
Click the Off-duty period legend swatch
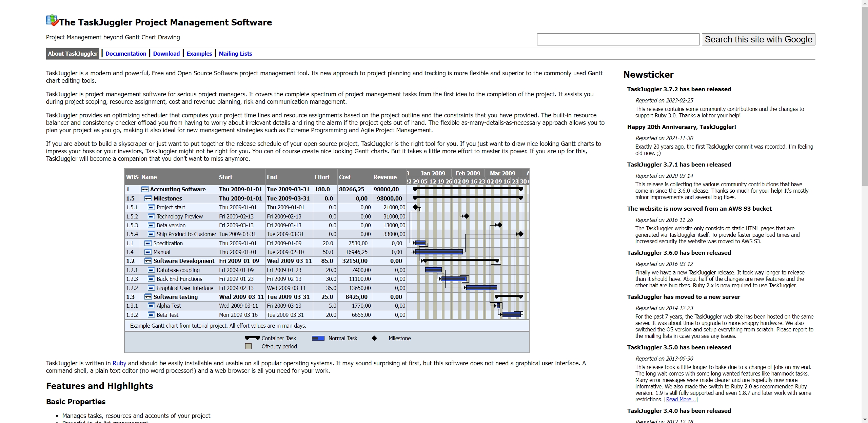point(249,346)
